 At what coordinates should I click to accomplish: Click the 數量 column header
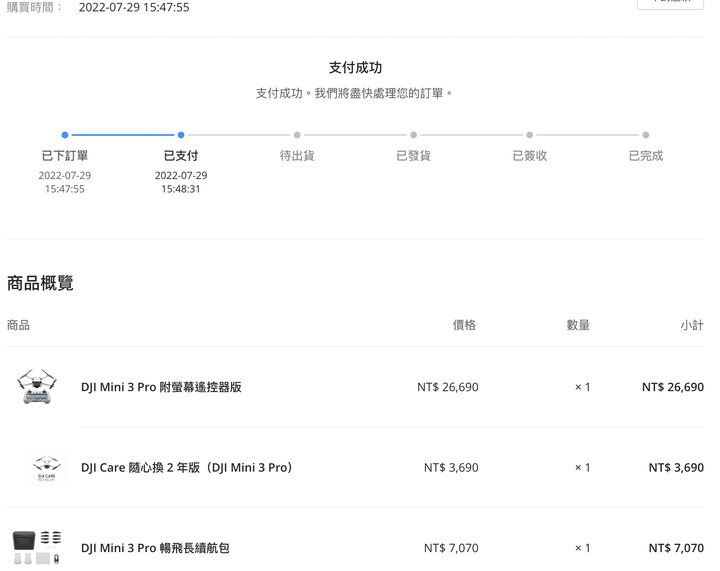pyautogui.click(x=578, y=325)
